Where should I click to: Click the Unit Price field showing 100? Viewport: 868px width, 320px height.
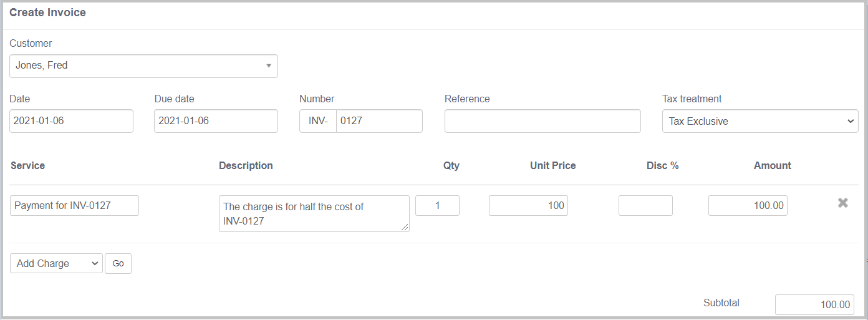click(528, 205)
